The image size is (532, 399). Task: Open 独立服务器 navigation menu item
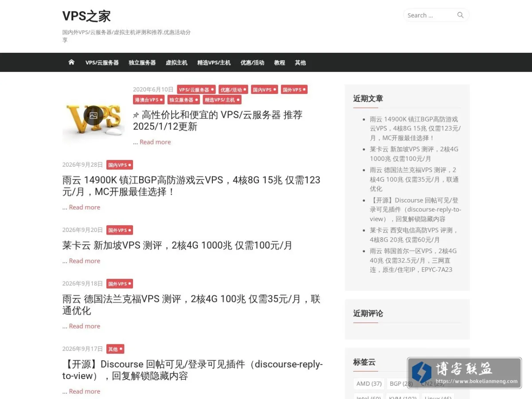142,63
